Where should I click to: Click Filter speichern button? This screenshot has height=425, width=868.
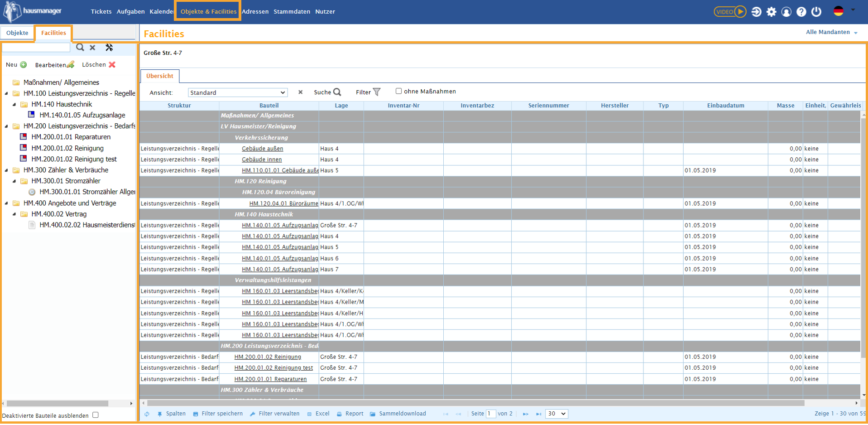point(218,414)
